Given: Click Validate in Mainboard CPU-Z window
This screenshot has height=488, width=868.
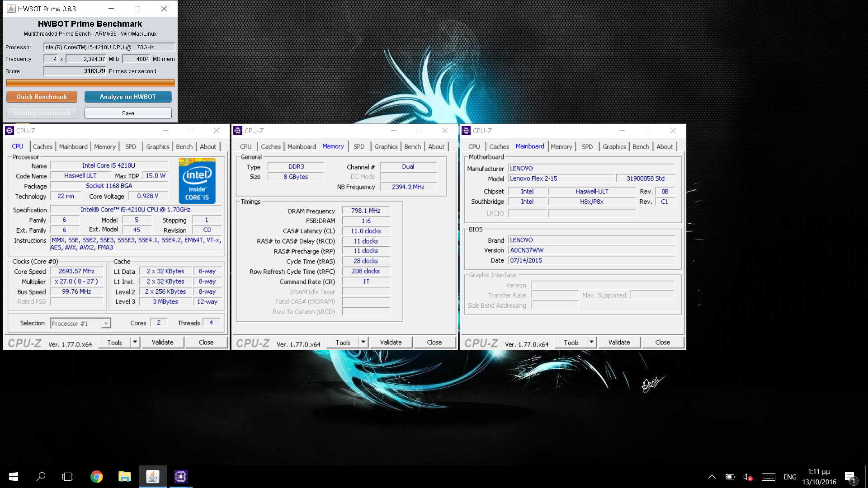Looking at the screenshot, I should (619, 343).
